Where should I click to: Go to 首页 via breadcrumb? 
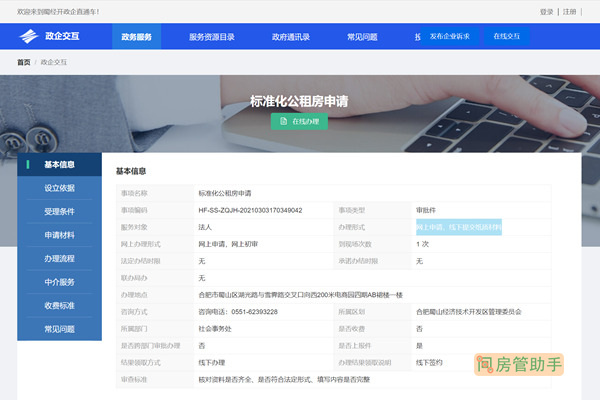pyautogui.click(x=24, y=62)
